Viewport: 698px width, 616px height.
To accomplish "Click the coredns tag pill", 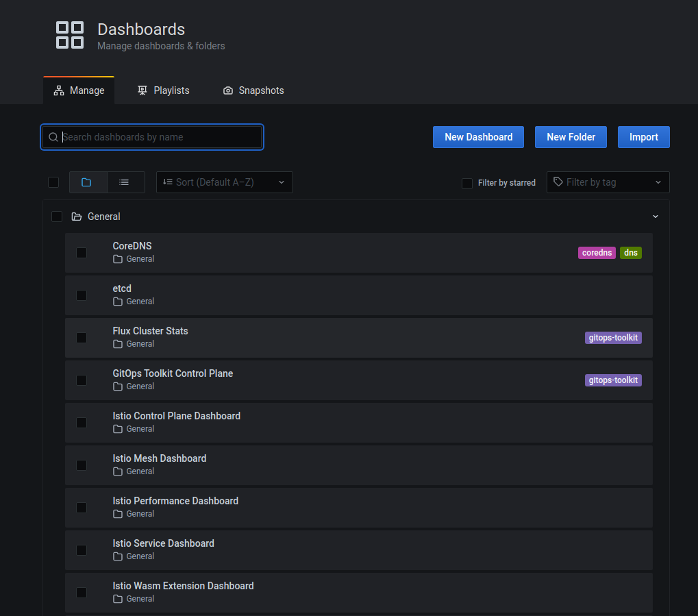I will (x=596, y=252).
